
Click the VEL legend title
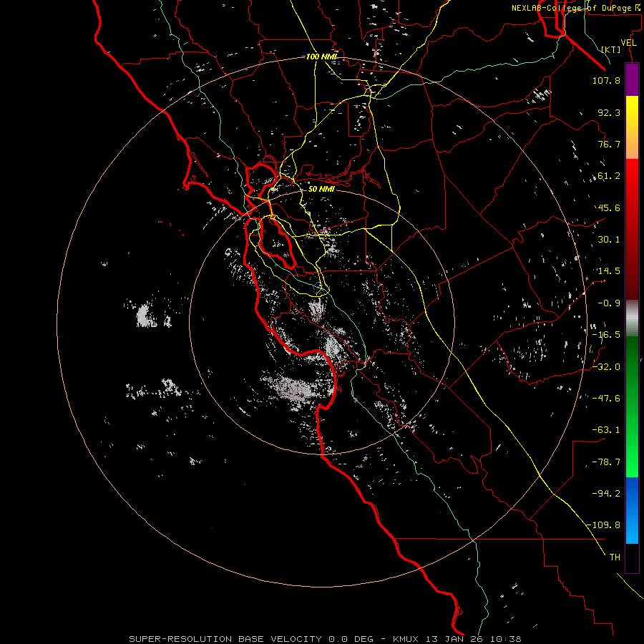pyautogui.click(x=628, y=43)
